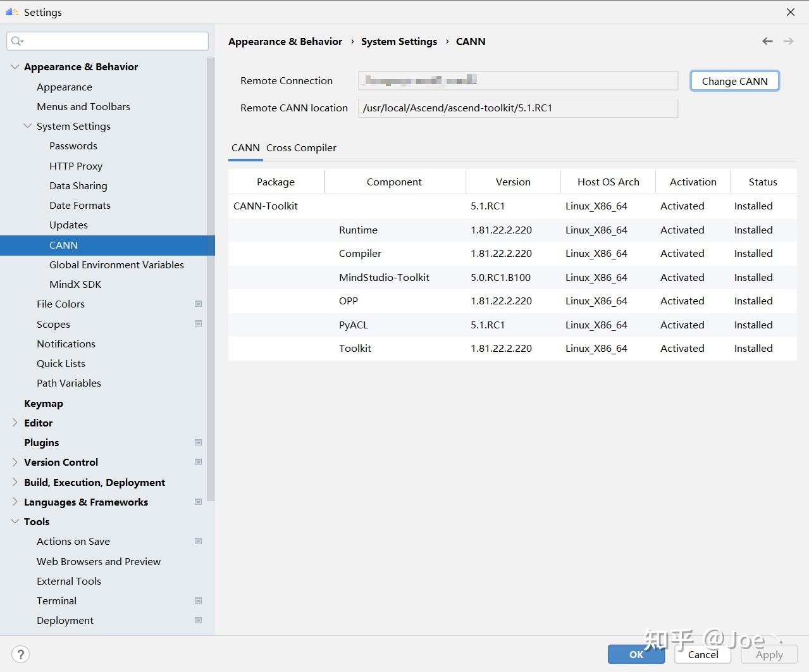Collapse the System Settings tree node
Screen dimensions: 809x672
coord(28,126)
